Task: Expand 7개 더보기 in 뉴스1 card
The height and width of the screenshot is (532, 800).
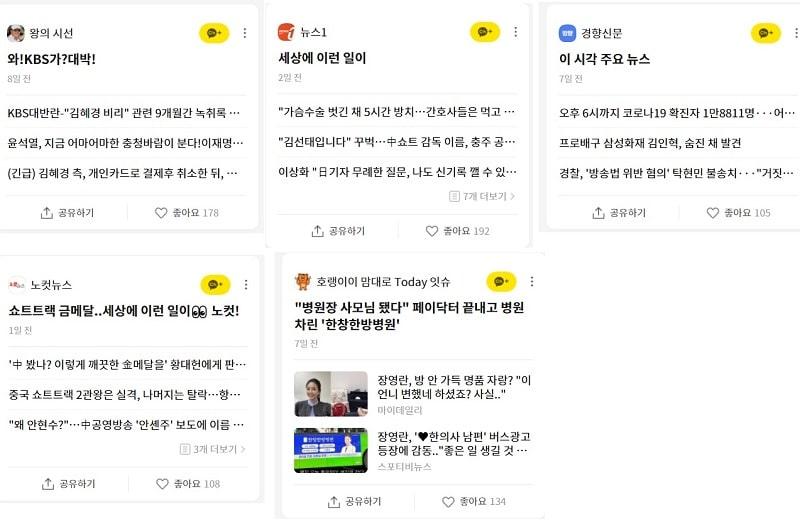Action: pos(482,196)
